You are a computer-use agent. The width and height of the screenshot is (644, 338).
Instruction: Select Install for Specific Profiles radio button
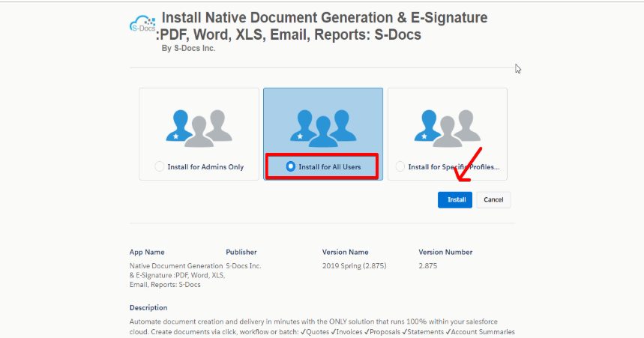[400, 166]
